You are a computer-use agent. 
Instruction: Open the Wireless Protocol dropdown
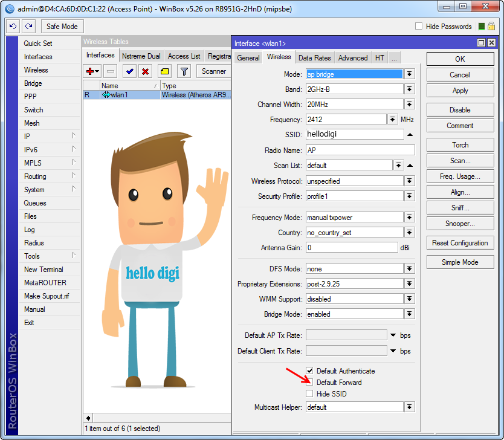coord(409,181)
